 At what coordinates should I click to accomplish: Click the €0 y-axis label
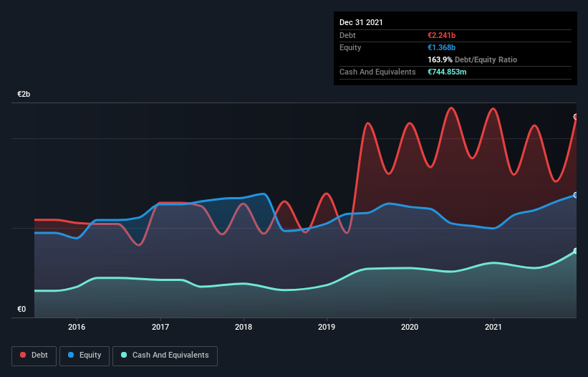coord(21,309)
